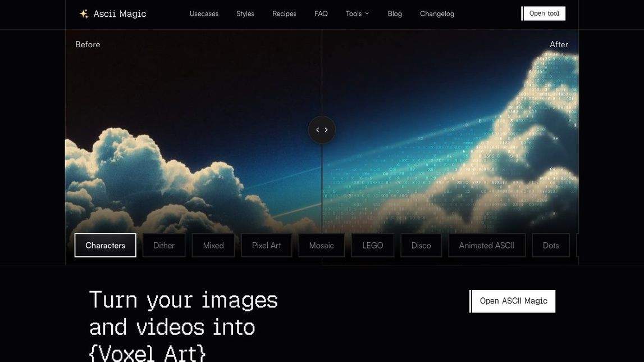Expand the Tools dropdown menu
The width and height of the screenshot is (644, 362).
point(357,13)
